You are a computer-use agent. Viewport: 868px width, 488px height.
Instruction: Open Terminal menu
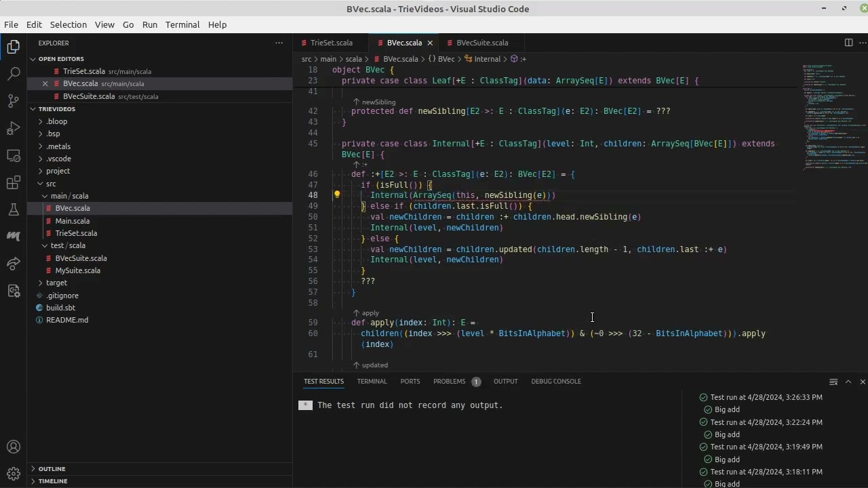[x=182, y=24]
